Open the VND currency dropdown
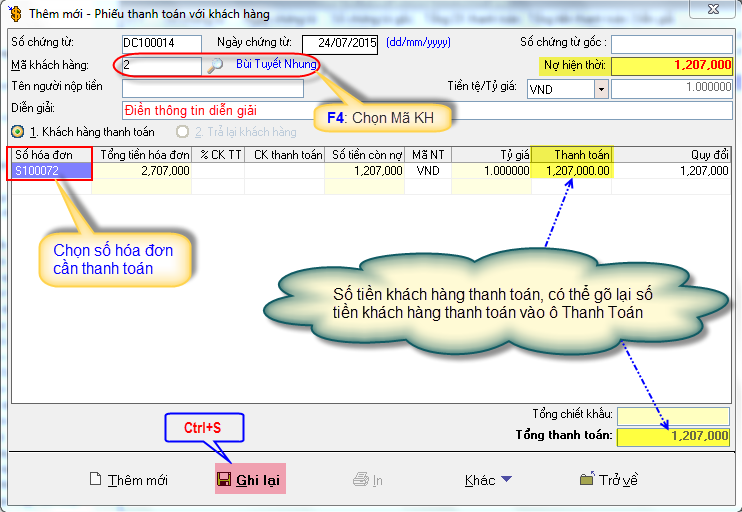742x512 pixels. coord(601,88)
